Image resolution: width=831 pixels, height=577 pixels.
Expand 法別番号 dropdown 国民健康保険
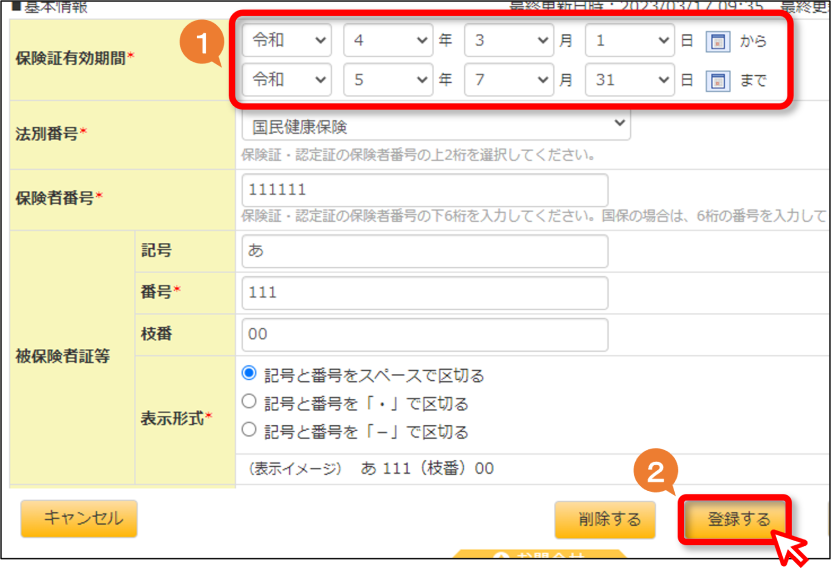click(x=436, y=126)
